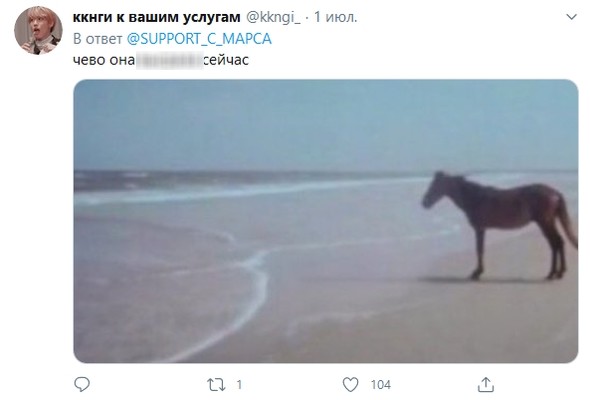Open the display name ккнги к вашим услугам
The image size is (590, 400).
click(156, 17)
